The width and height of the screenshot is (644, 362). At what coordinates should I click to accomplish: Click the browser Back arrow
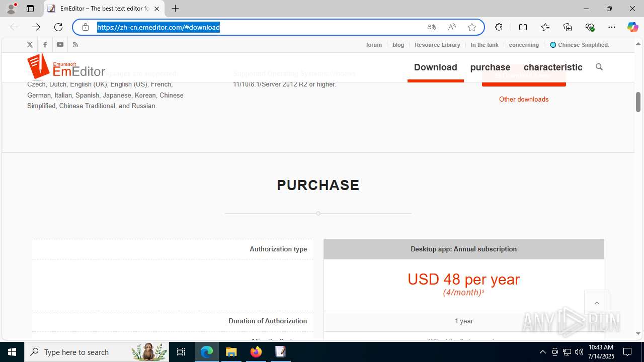(14, 27)
